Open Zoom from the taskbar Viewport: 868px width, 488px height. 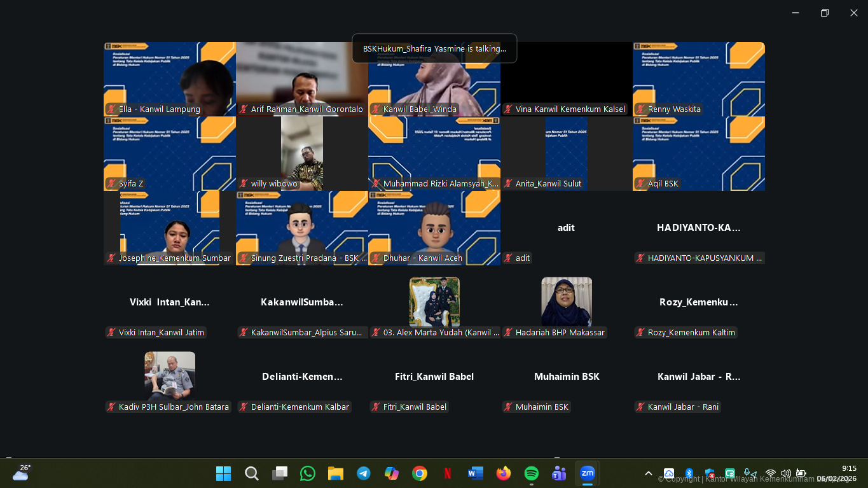587,473
